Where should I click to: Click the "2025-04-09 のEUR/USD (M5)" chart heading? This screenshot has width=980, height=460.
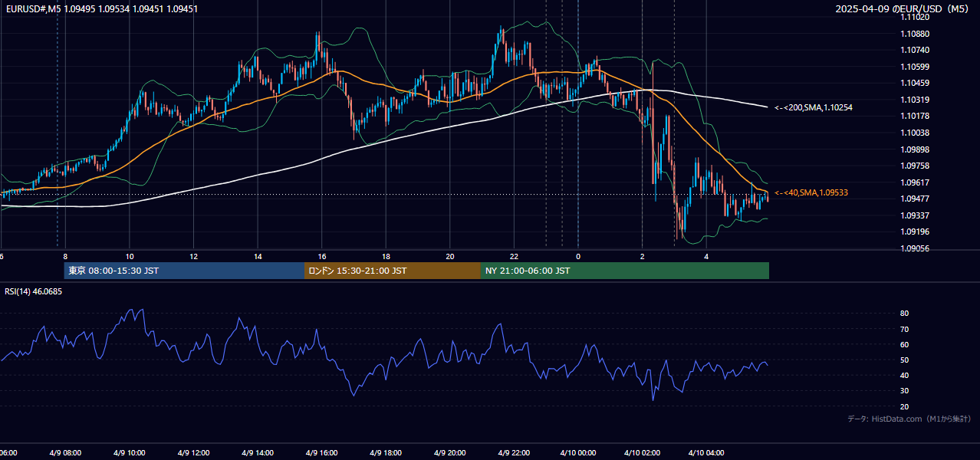[903, 8]
